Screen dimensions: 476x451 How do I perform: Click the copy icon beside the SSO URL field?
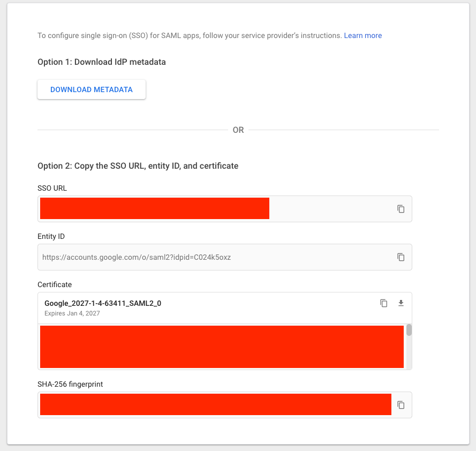pyautogui.click(x=401, y=209)
